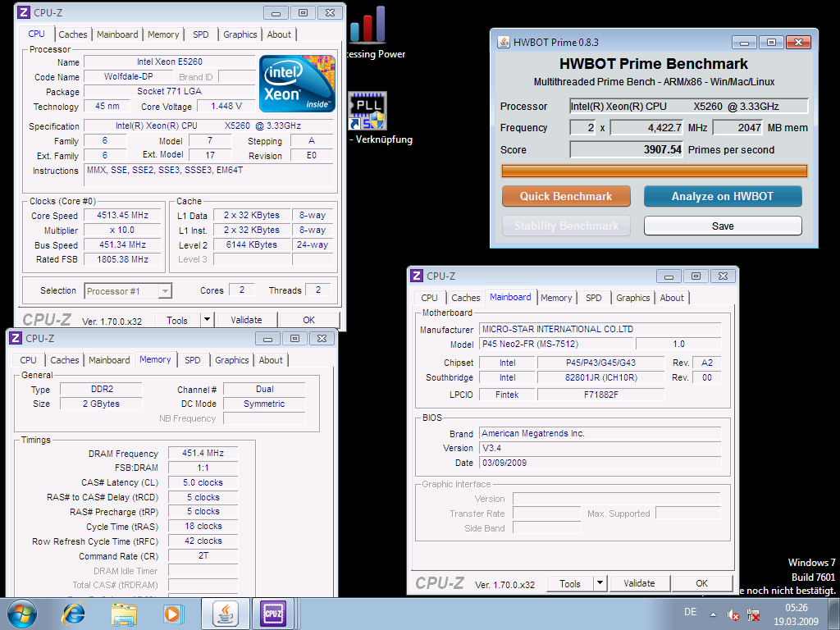Click the BIOS date 03/09/2009 field
The height and width of the screenshot is (630, 840).
click(600, 463)
